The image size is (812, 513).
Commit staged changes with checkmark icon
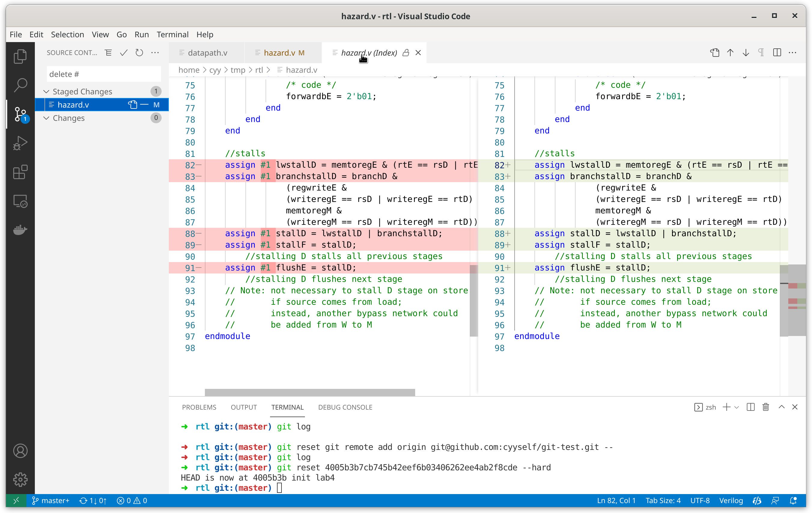tap(123, 53)
